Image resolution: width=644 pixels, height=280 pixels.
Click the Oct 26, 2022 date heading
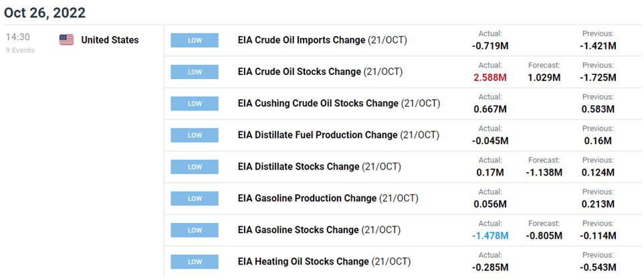[44, 13]
